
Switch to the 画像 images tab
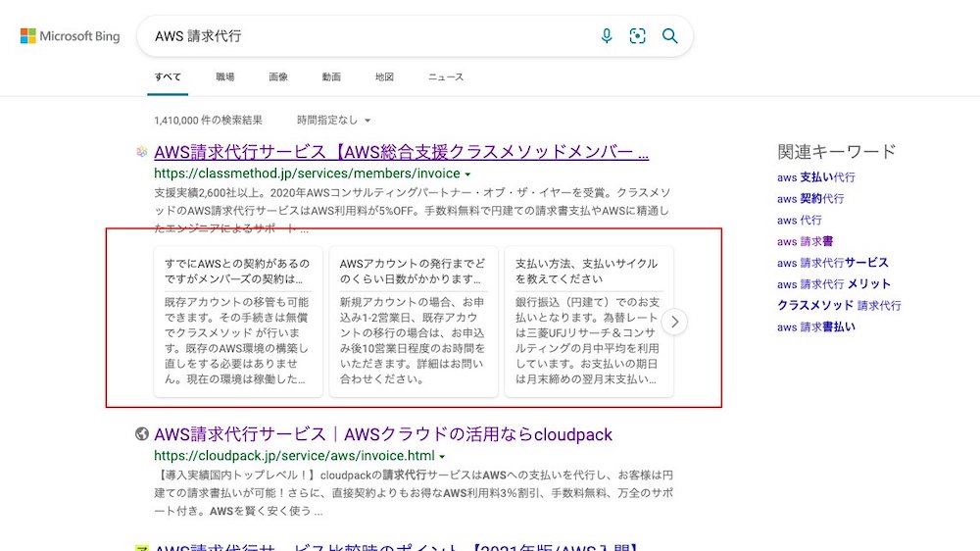tap(278, 76)
